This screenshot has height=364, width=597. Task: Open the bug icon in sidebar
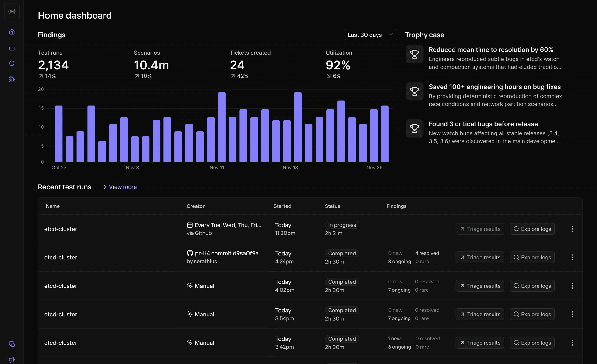point(12,79)
